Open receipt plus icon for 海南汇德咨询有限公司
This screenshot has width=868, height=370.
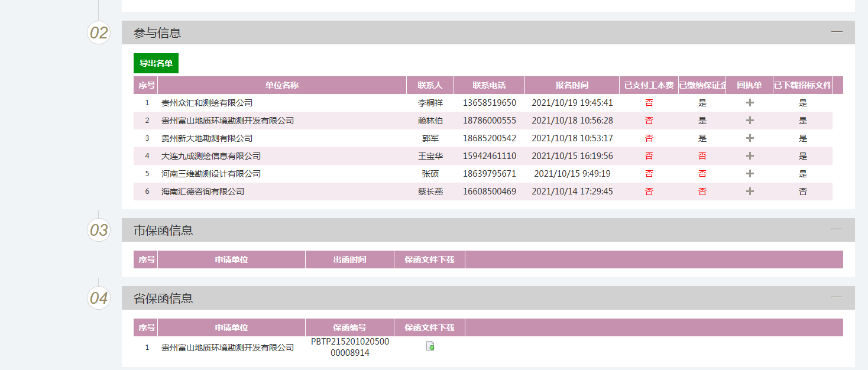point(750,192)
